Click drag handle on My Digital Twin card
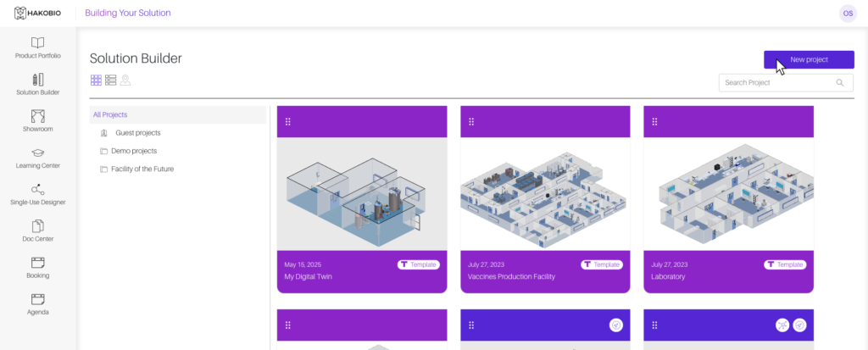868x350 pixels. tap(288, 122)
